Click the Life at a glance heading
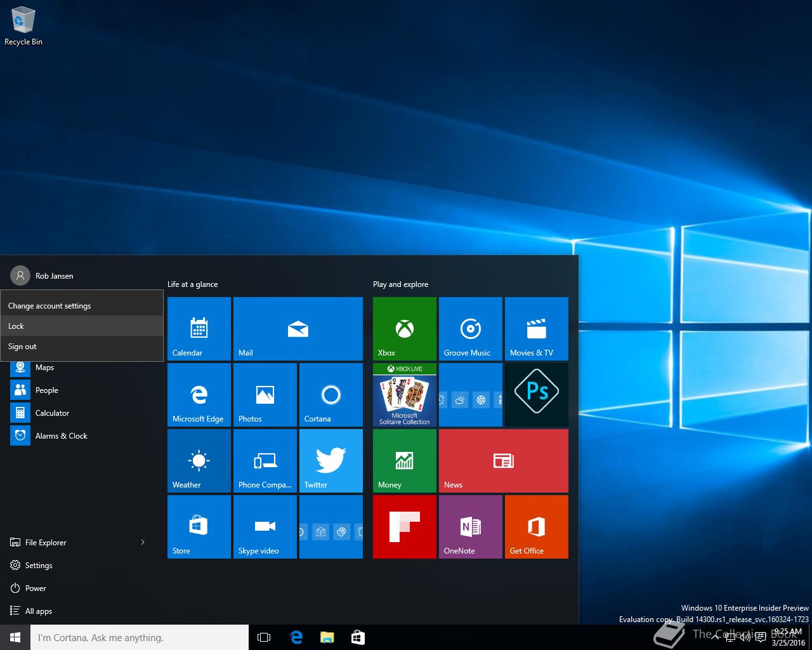The image size is (812, 650). pyautogui.click(x=192, y=284)
